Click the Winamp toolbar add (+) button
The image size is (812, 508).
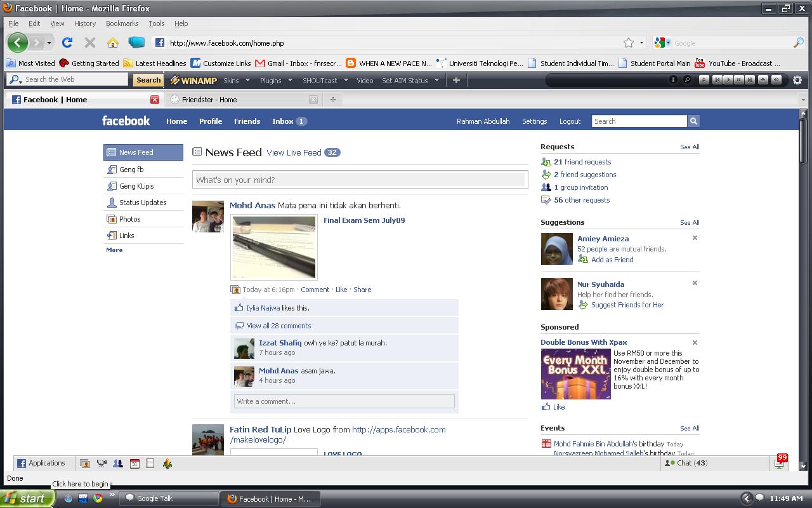pos(456,80)
